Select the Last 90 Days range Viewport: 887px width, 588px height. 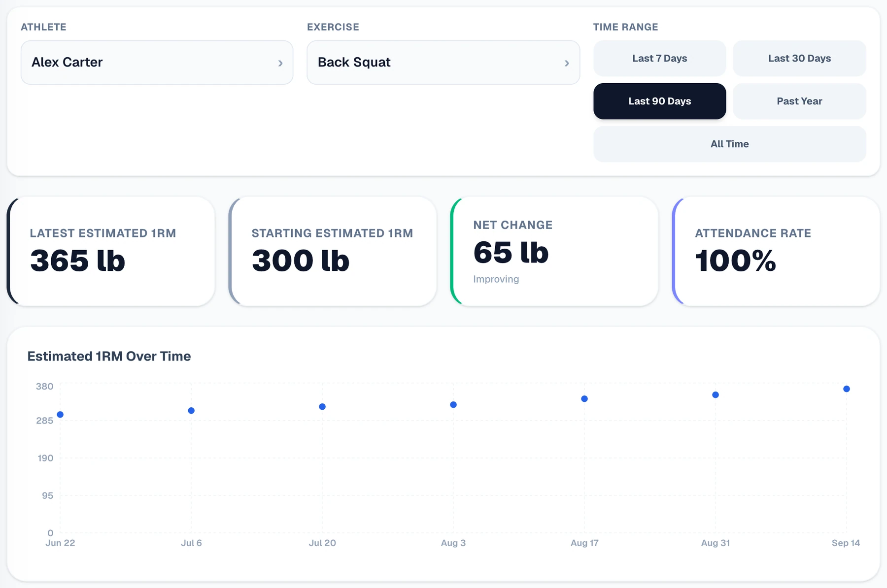coord(659,101)
